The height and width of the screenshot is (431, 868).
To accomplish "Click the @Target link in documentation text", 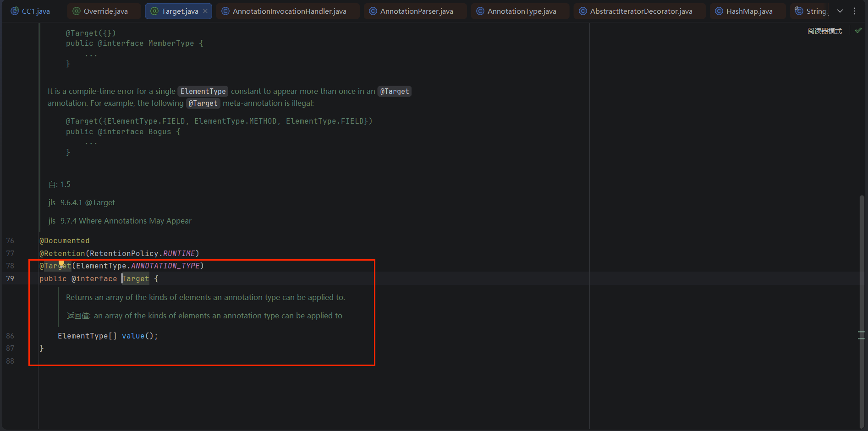I will pos(395,91).
